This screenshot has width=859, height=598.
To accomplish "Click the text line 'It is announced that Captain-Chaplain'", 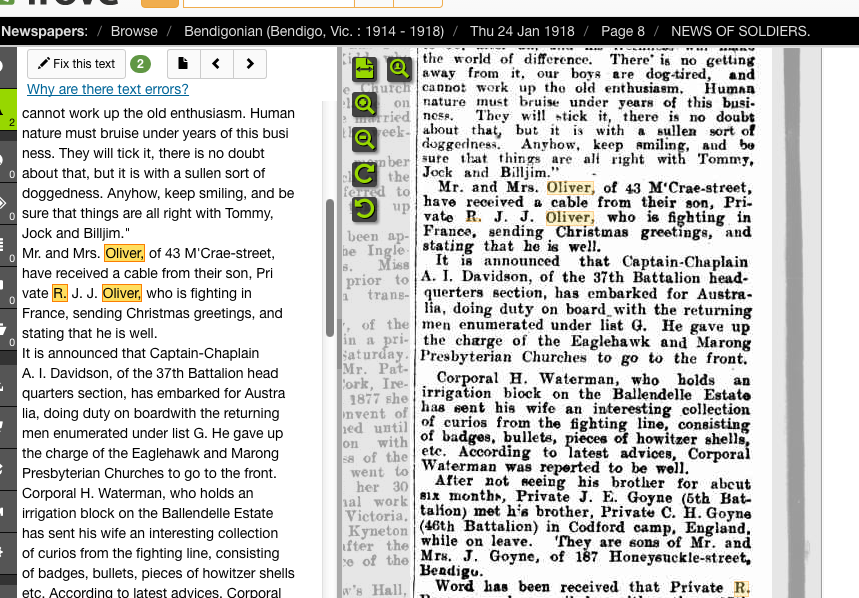I will (x=140, y=353).
